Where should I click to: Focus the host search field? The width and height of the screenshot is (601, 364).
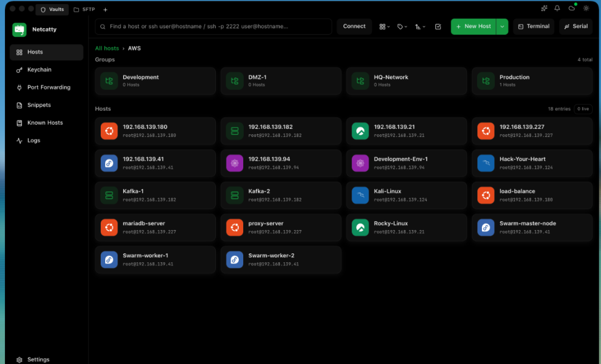pos(214,27)
